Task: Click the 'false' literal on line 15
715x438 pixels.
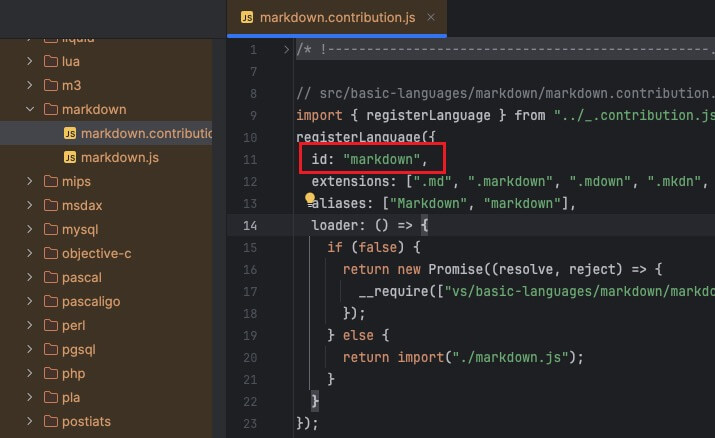Action: (378, 247)
